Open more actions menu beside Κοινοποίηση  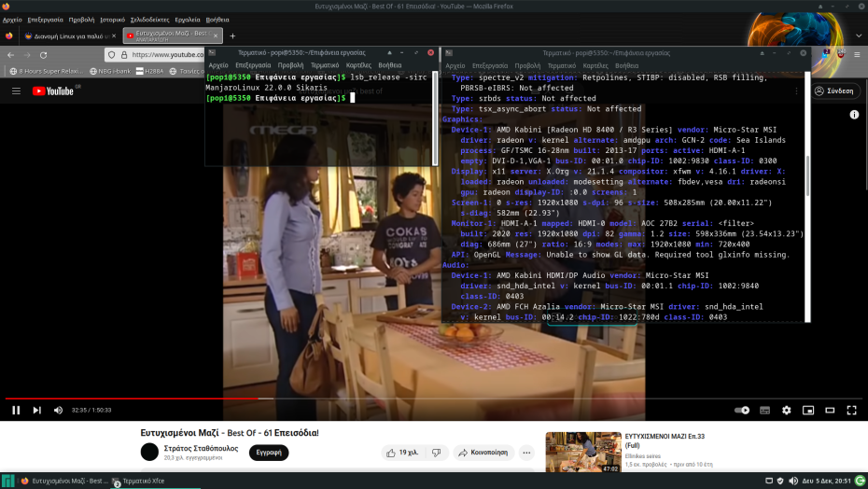[x=526, y=453]
